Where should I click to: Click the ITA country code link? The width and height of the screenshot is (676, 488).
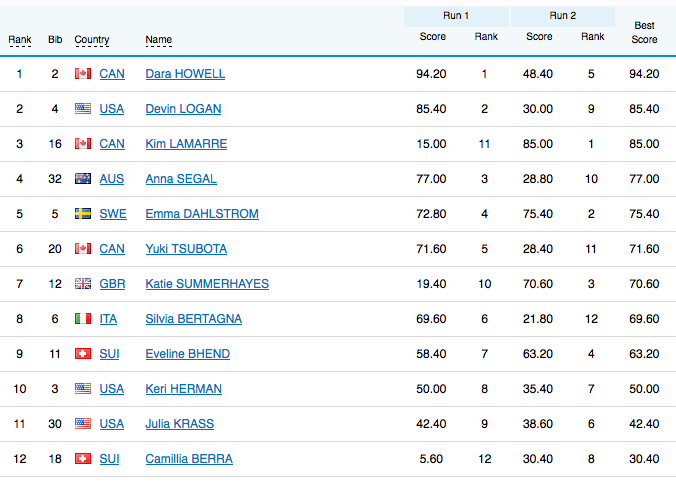pos(110,319)
